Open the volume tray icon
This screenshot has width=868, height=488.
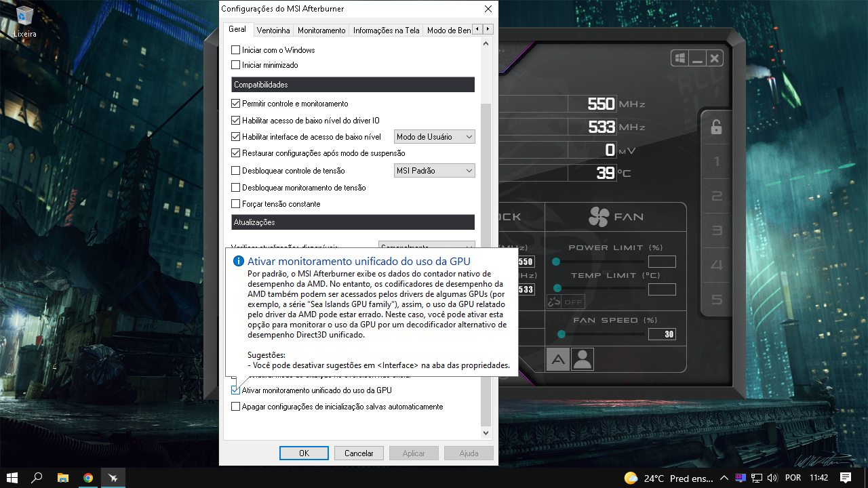click(x=772, y=478)
